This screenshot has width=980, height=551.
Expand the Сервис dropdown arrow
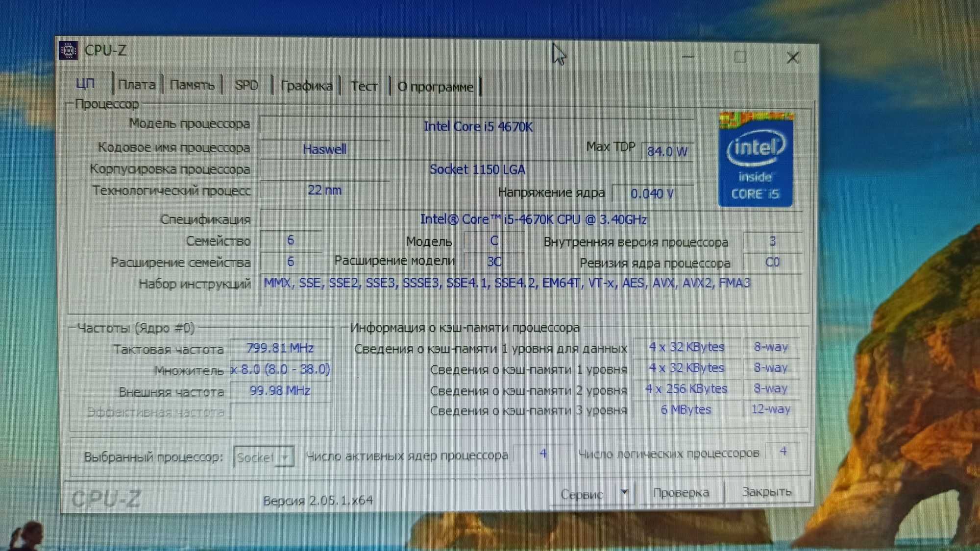coord(625,493)
